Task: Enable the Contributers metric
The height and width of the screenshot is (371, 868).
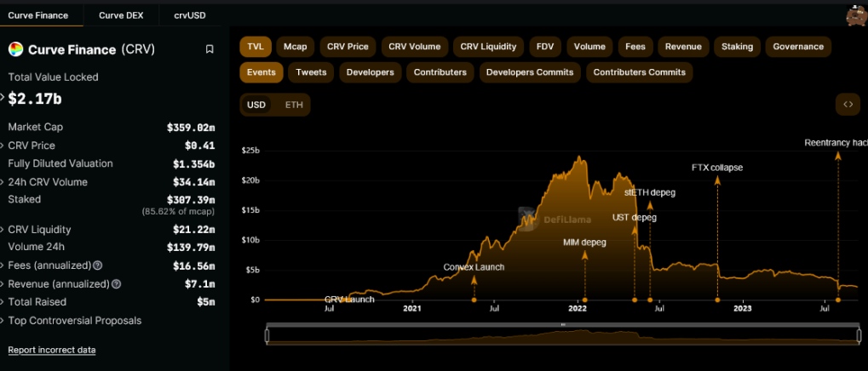Action: [x=440, y=71]
